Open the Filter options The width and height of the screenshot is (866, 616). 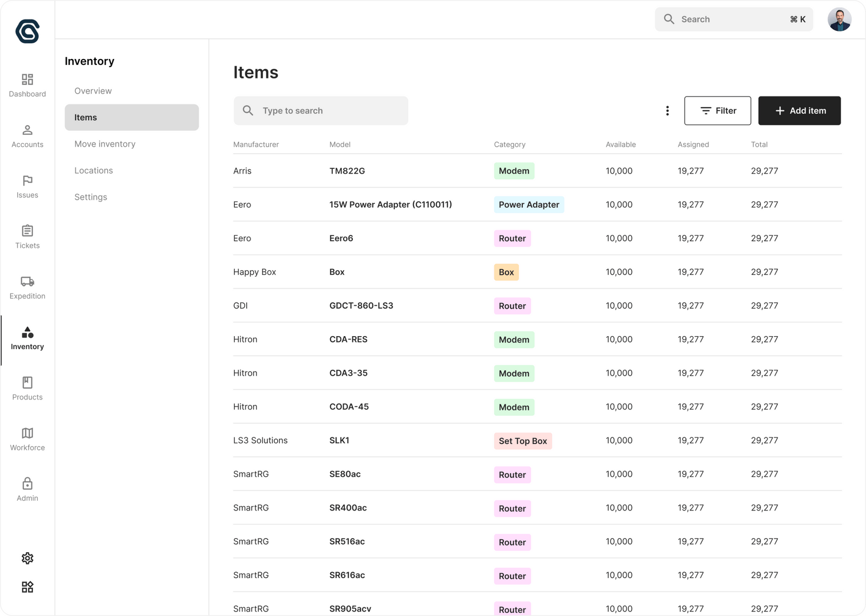click(718, 110)
